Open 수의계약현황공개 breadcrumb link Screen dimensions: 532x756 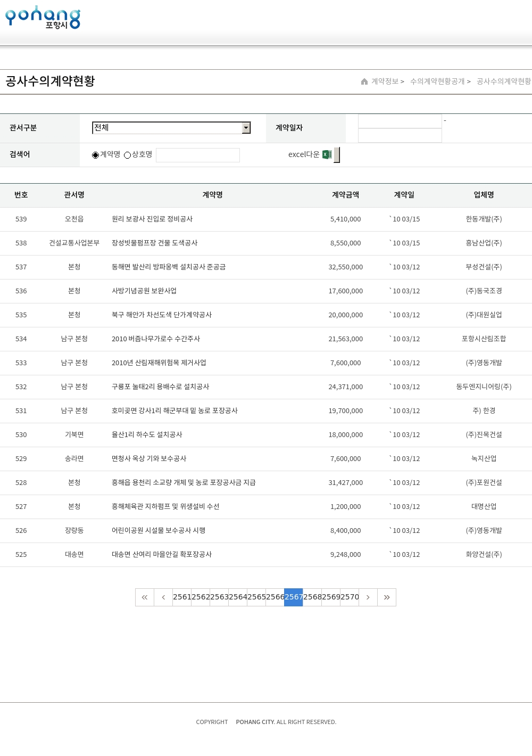point(437,81)
